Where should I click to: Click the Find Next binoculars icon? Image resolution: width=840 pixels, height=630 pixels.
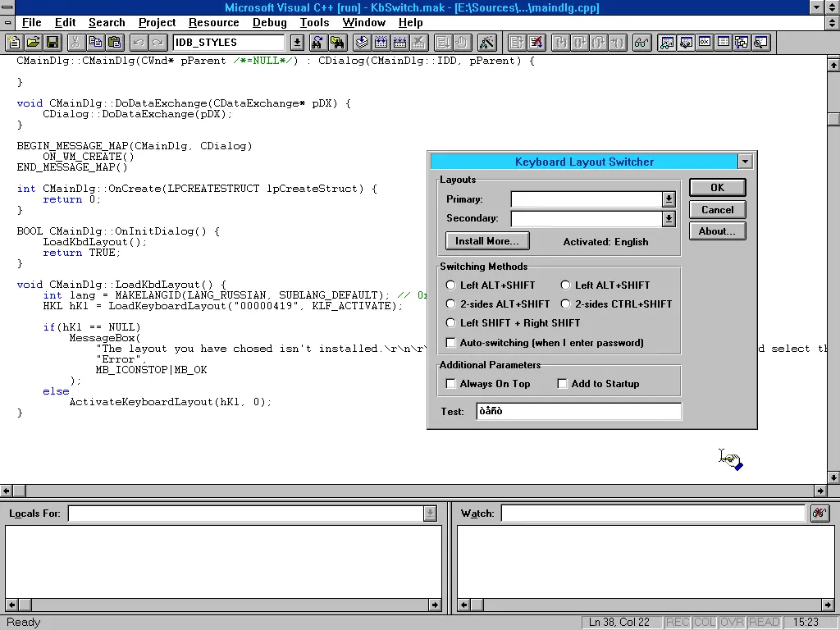coord(318,43)
